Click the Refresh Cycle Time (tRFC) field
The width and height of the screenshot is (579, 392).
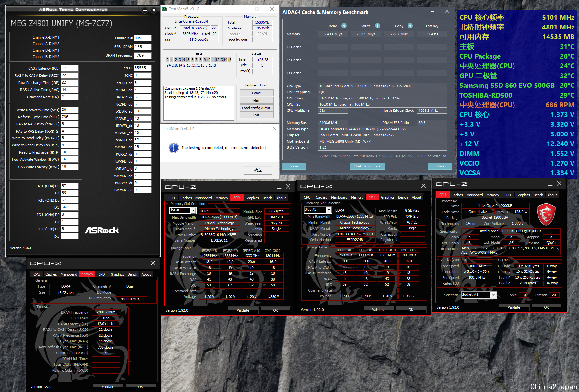[70, 117]
